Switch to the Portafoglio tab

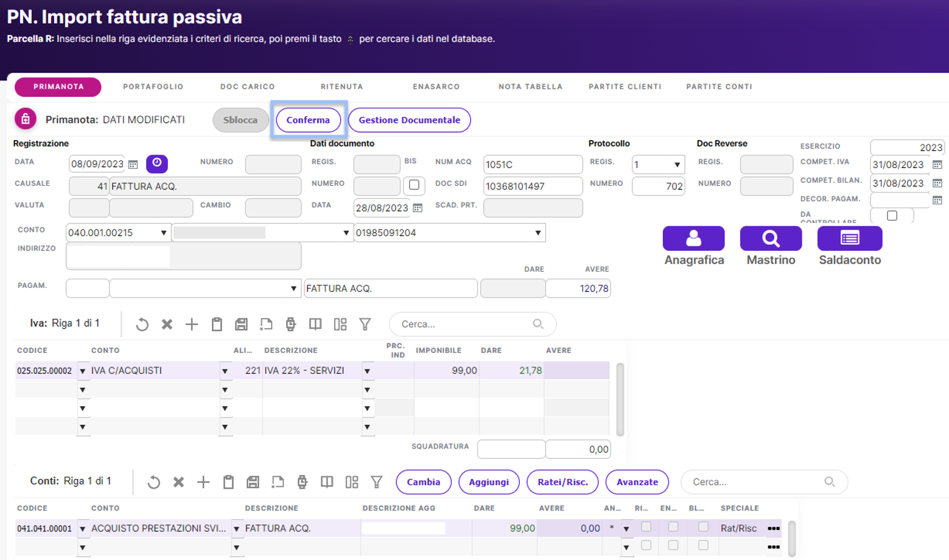pos(153,86)
